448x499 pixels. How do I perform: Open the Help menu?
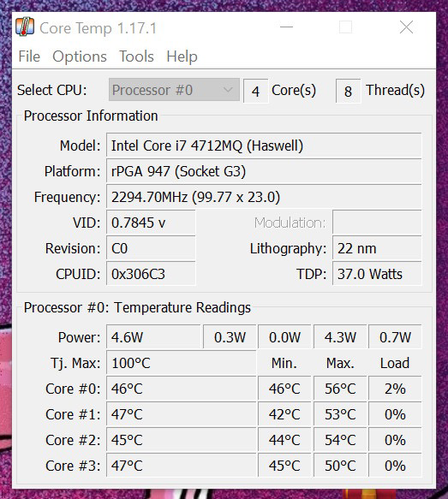click(x=182, y=56)
